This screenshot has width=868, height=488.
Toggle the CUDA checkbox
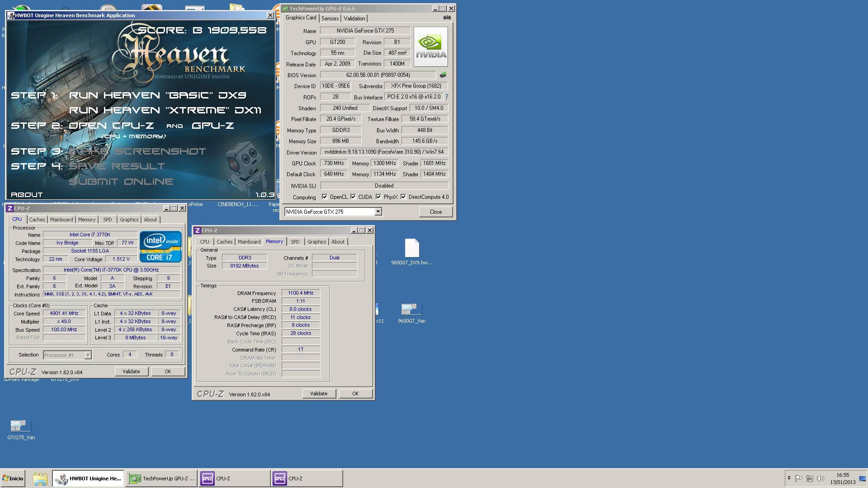353,197
